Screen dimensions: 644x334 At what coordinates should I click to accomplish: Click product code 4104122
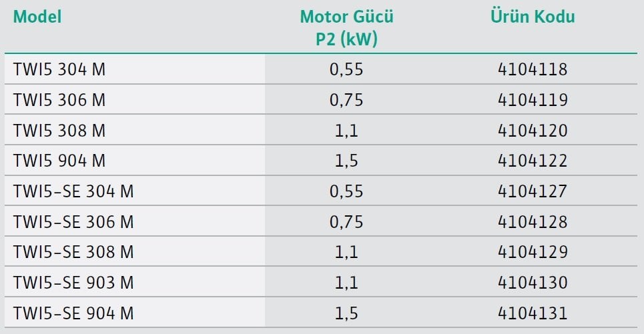pyautogui.click(x=533, y=161)
